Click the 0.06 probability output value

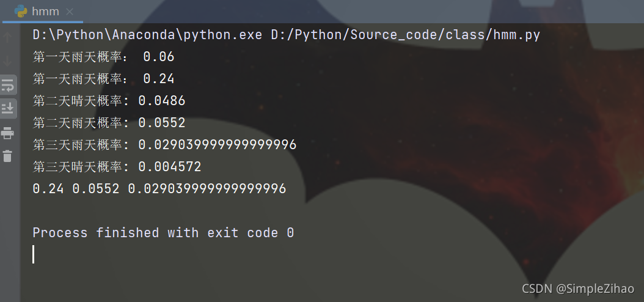[x=158, y=57]
